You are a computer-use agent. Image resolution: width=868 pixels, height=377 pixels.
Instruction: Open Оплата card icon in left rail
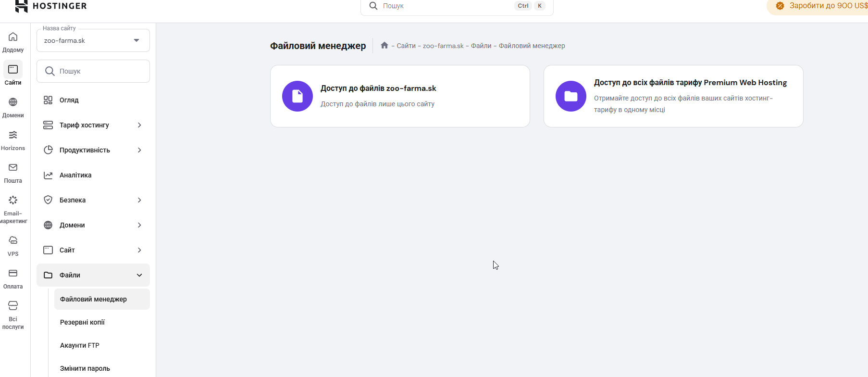tap(13, 273)
